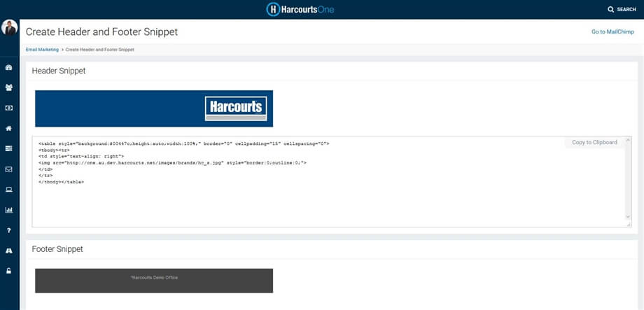Click the header textarea scrollbar down arrow

[628, 217]
